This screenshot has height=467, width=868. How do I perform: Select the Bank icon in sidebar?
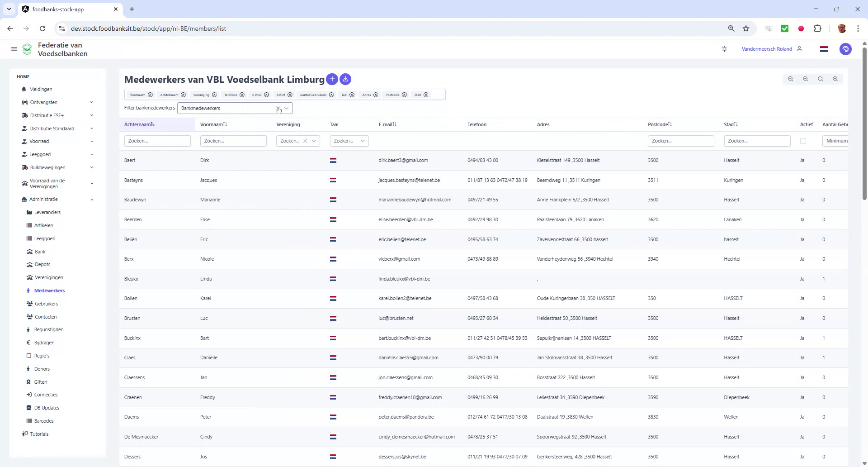[31, 252]
